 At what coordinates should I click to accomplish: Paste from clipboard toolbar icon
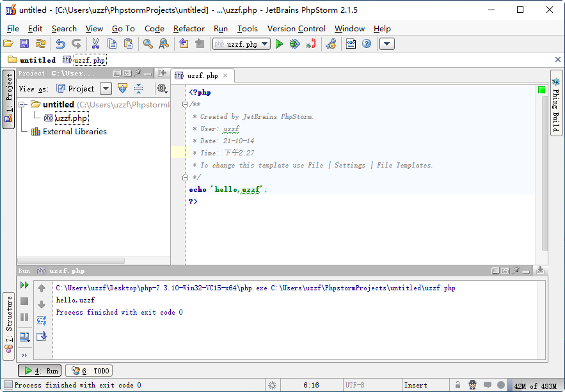coord(128,44)
